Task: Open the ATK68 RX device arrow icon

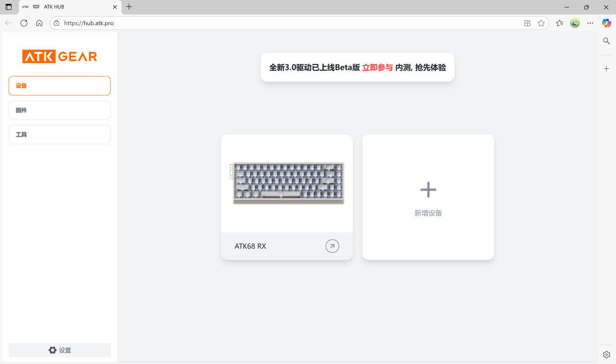Action: click(x=332, y=246)
